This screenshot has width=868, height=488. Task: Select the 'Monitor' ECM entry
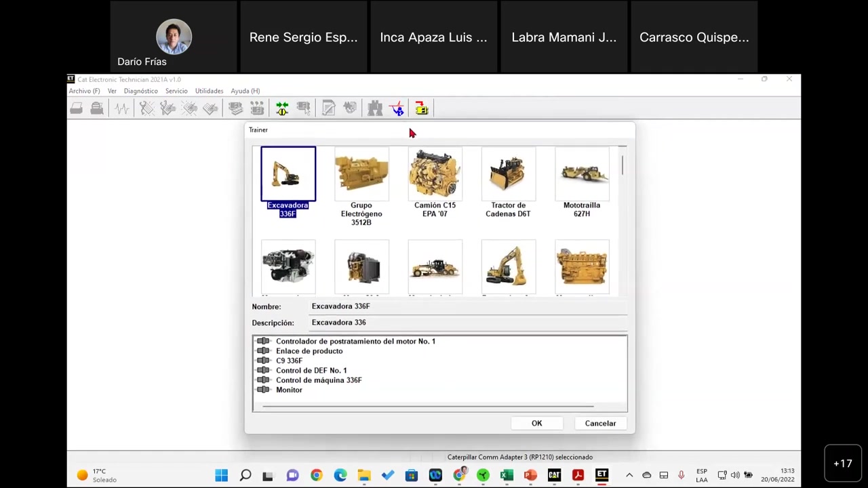click(x=289, y=390)
